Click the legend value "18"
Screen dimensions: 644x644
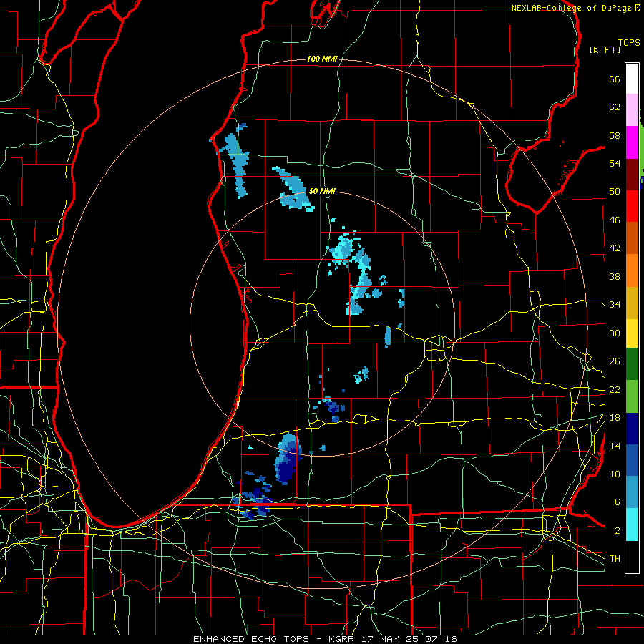(615, 418)
